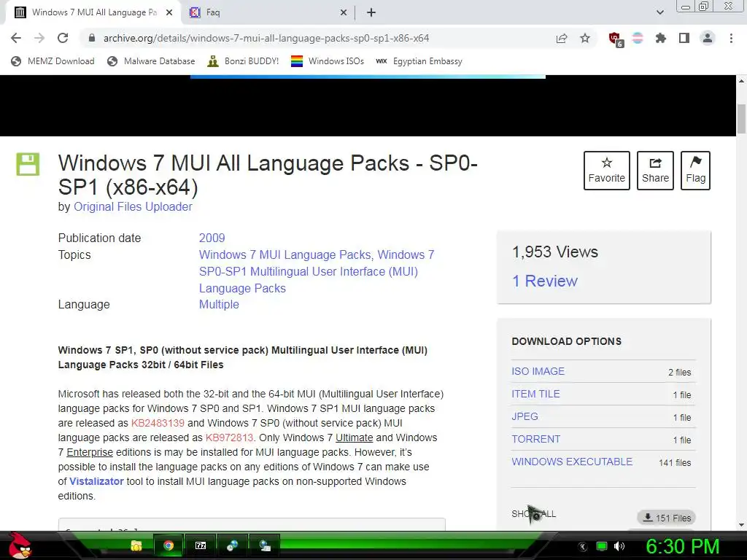Click the 1,953 Views text
Viewport: 747px width, 560px height.
click(x=555, y=252)
